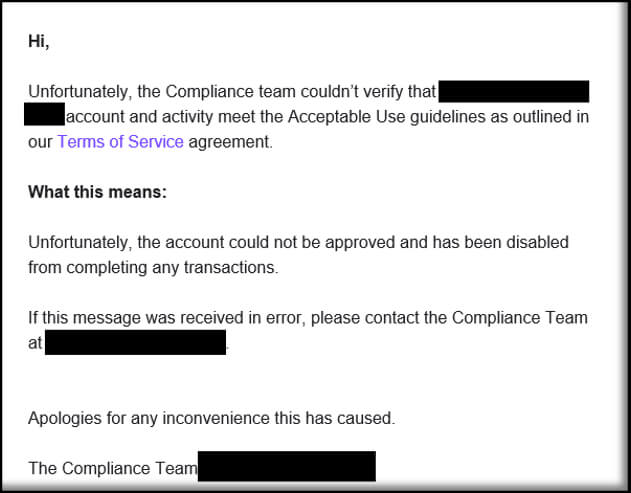Click the line "from completing any transactions."

[153, 268]
